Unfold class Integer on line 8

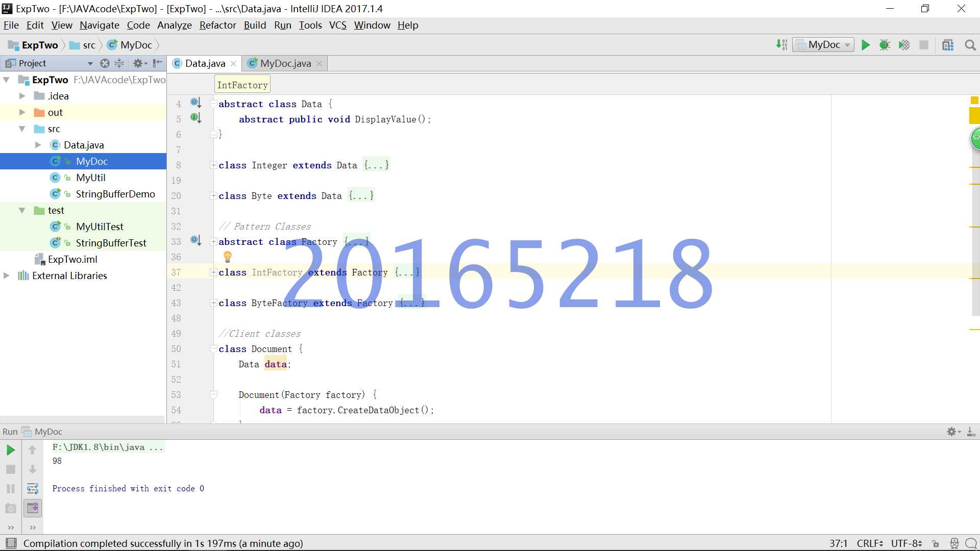tap(213, 165)
